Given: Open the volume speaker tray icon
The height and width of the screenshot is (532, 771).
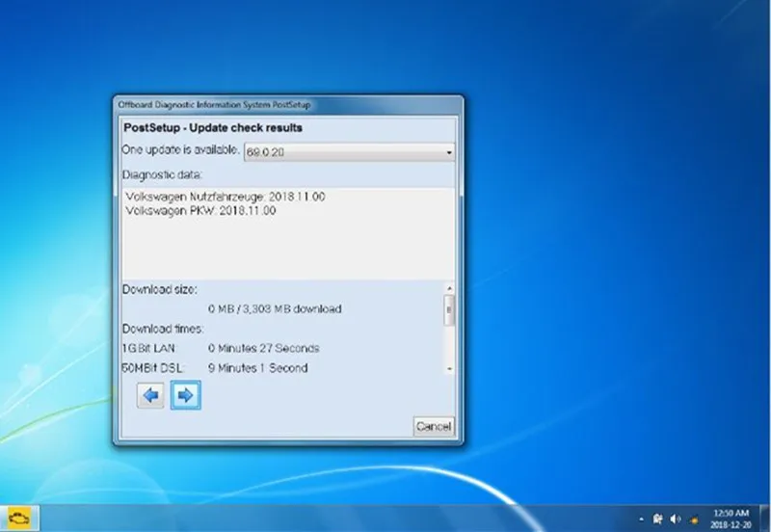Looking at the screenshot, I should click(676, 519).
